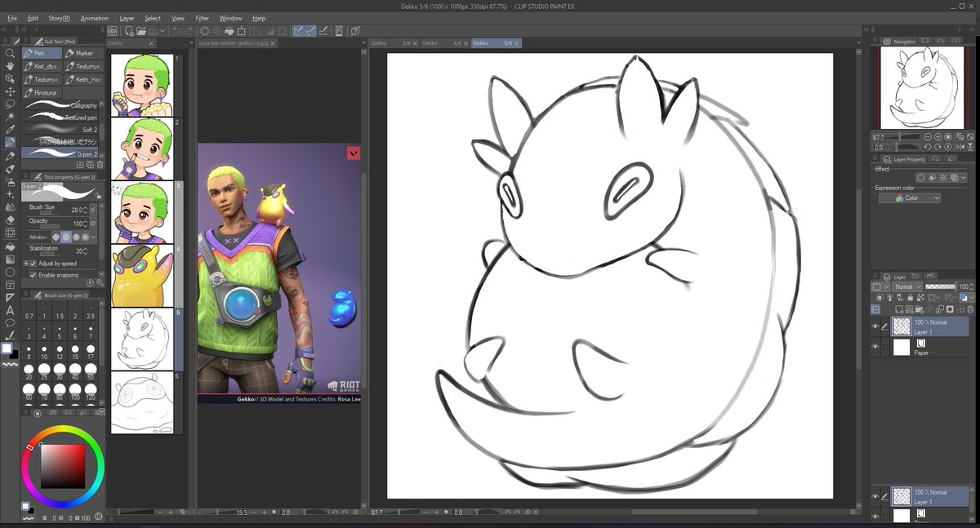Click the smartphone connect icon
This screenshot has width=980, height=528.
click(339, 31)
